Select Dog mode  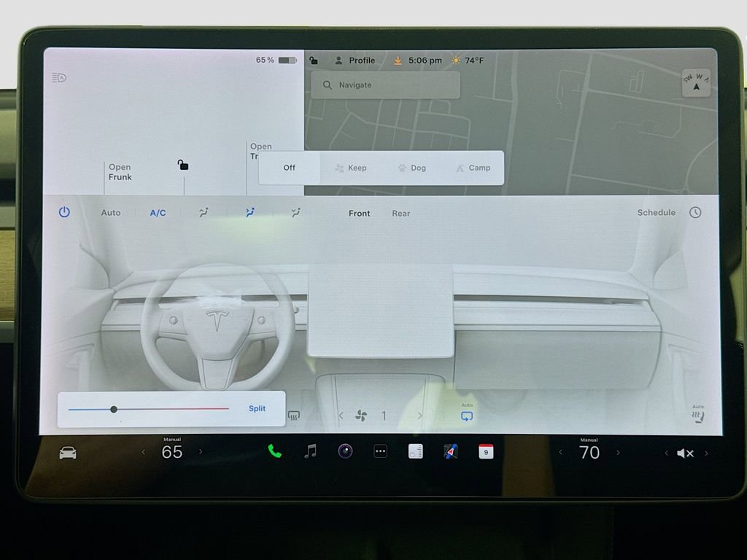[411, 168]
